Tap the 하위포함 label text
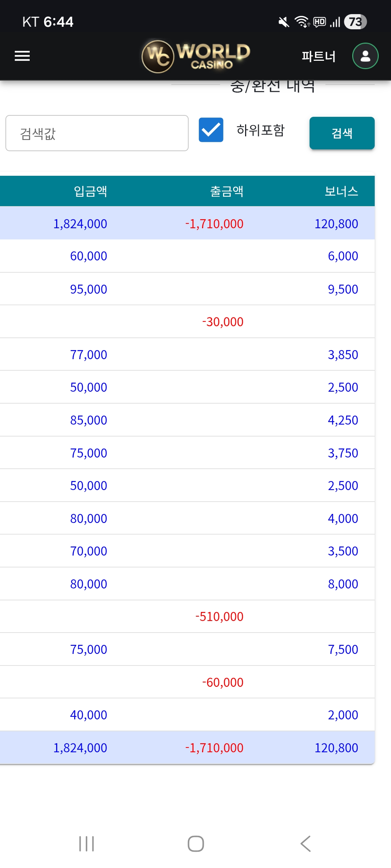 [261, 130]
